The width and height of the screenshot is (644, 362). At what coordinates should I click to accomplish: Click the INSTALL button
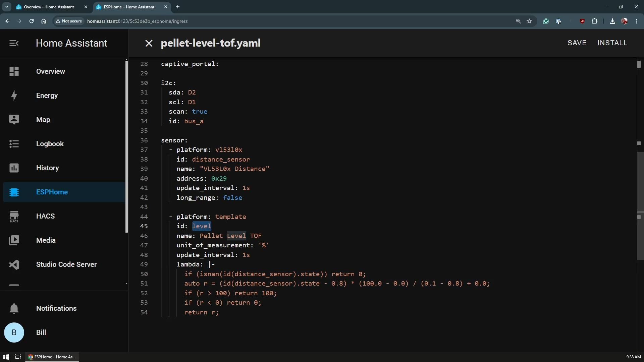tap(612, 43)
